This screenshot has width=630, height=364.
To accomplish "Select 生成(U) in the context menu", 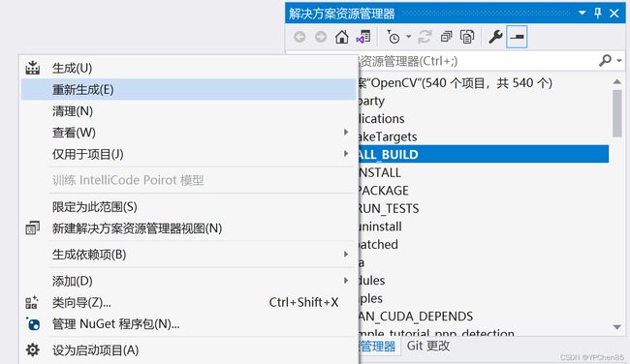I will point(188,68).
